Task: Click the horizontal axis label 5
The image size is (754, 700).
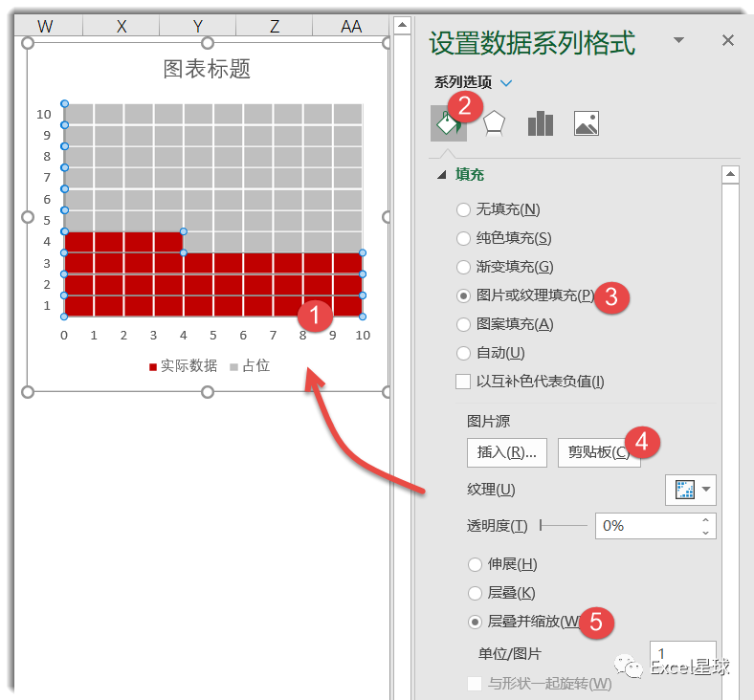Action: click(x=213, y=336)
